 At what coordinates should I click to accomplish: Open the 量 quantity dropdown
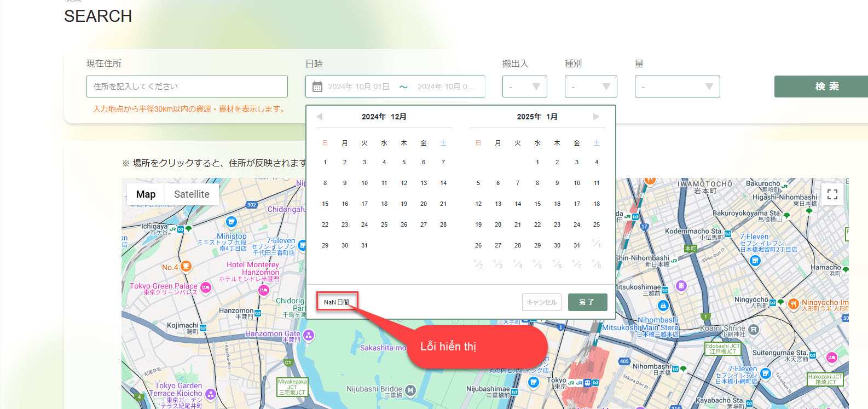[x=677, y=87]
